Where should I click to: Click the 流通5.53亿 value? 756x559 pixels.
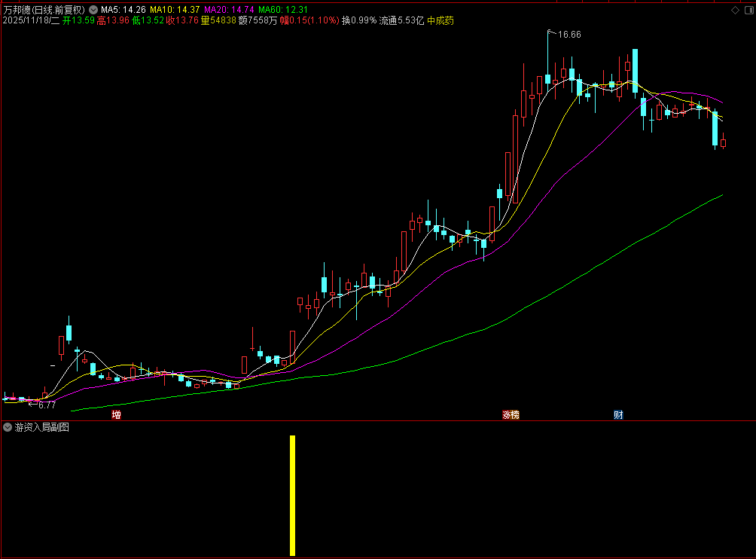pos(401,20)
